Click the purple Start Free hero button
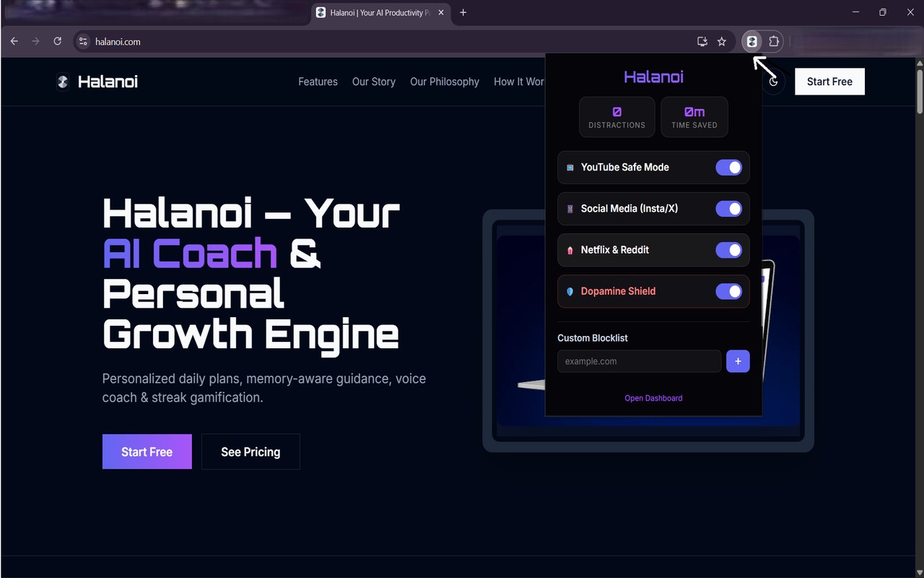Screen dimensions: 924x578 [x=147, y=452]
